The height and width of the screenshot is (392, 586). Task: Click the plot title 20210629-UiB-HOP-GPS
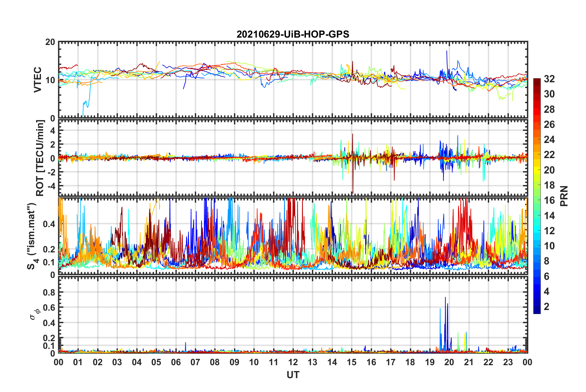tap(293, 34)
